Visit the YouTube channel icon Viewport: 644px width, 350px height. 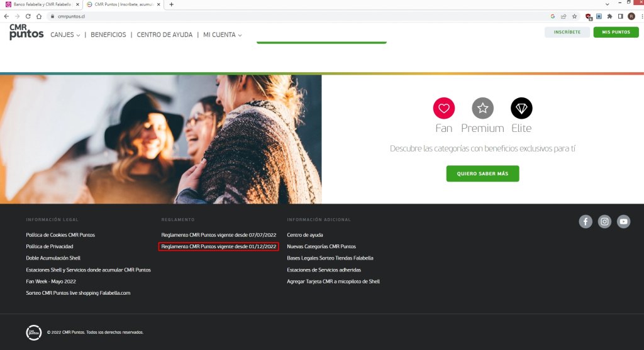pos(623,222)
